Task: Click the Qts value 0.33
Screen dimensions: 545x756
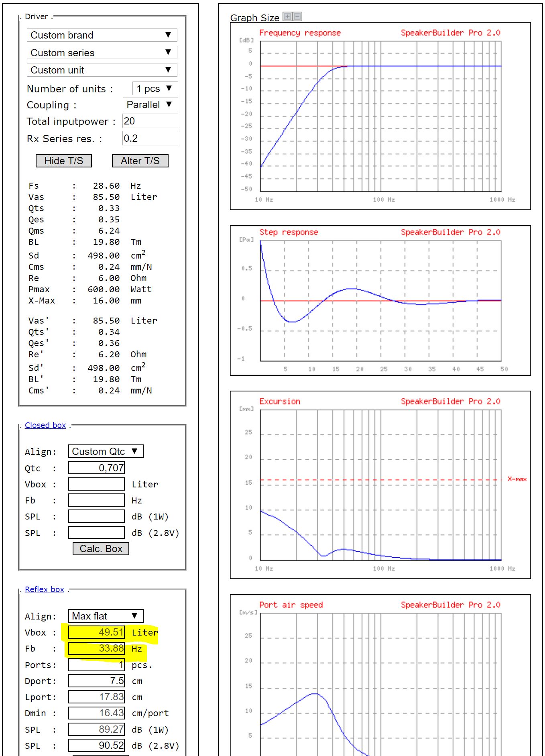Action: click(x=109, y=208)
